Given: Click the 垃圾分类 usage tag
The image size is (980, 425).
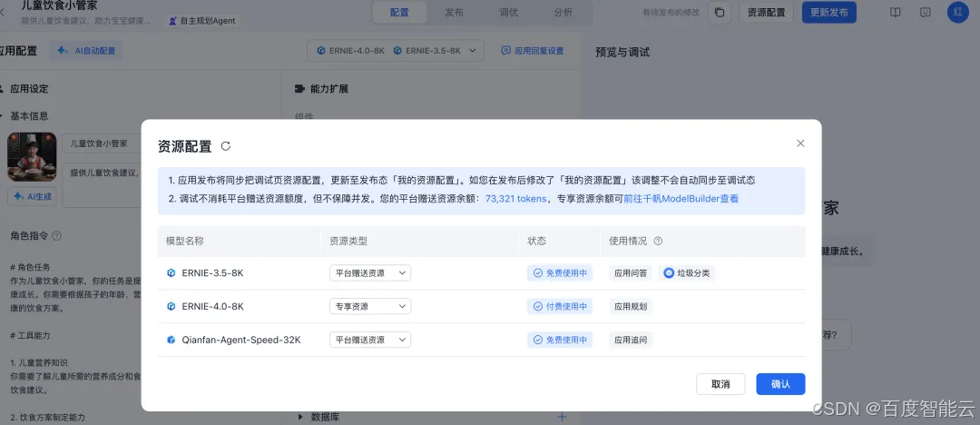Looking at the screenshot, I should pos(686,273).
